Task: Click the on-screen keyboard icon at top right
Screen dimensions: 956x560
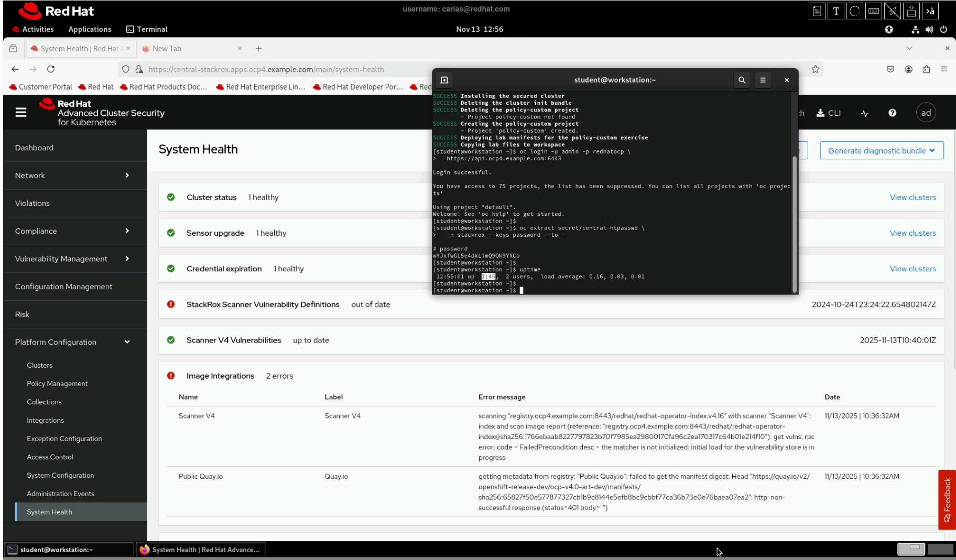Action: tap(874, 11)
